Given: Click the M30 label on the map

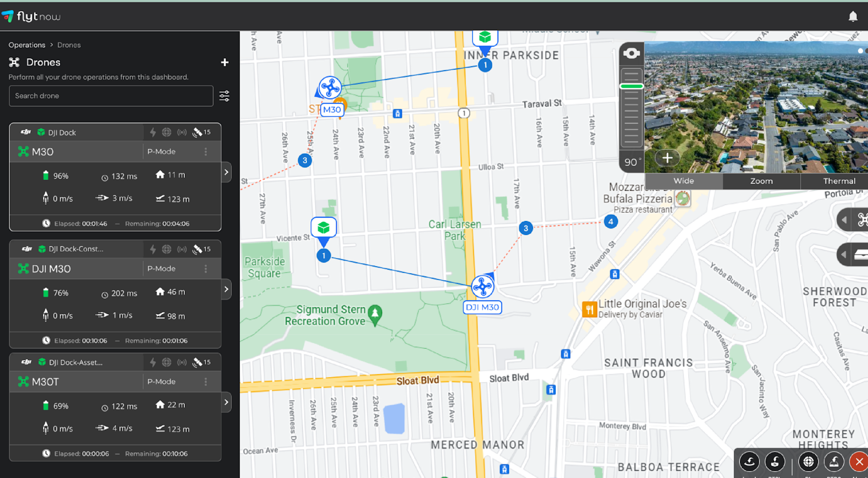Looking at the screenshot, I should (332, 110).
